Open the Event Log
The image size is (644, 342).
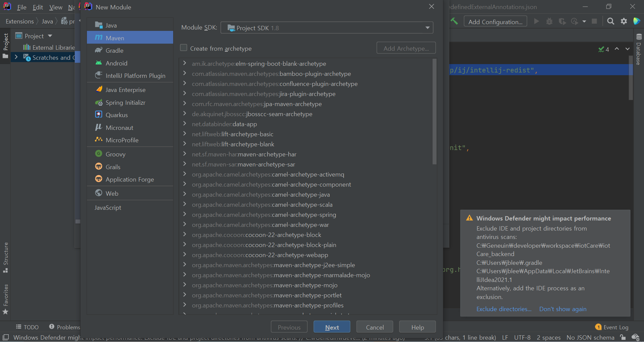pos(612,327)
